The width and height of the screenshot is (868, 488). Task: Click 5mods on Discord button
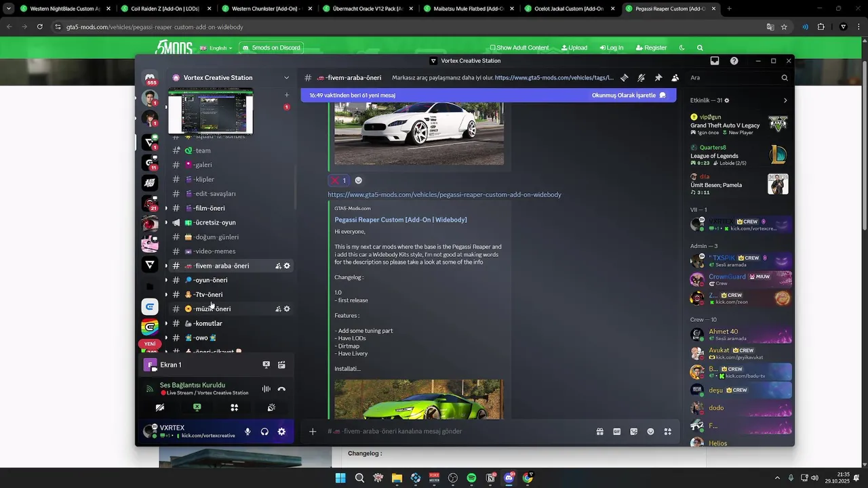(270, 48)
